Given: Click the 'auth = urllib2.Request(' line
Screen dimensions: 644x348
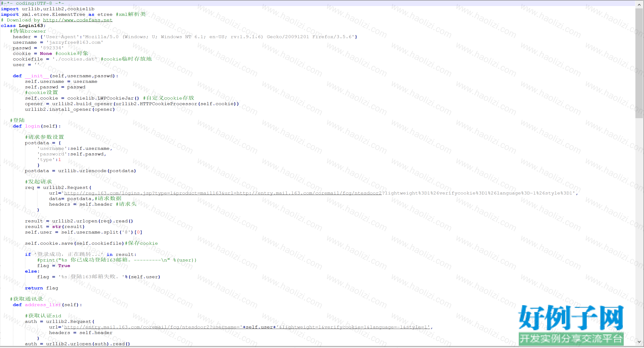Looking at the screenshot, I should (60, 321).
